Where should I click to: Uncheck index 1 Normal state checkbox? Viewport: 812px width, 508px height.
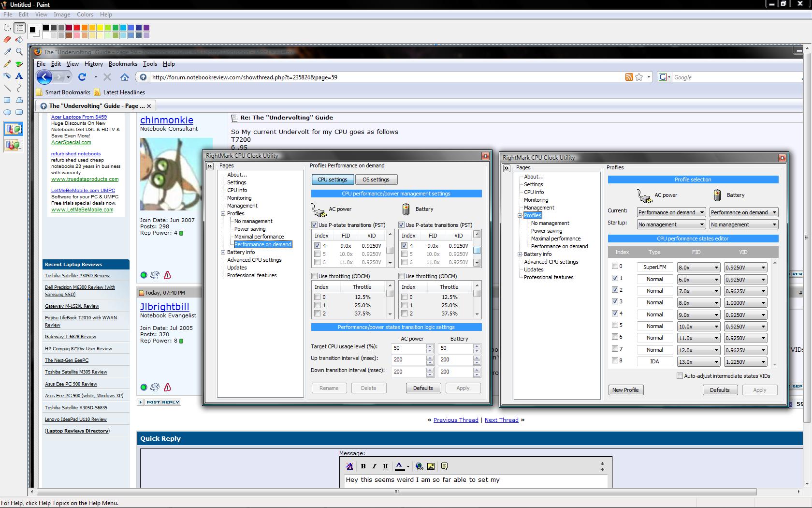[x=615, y=278]
